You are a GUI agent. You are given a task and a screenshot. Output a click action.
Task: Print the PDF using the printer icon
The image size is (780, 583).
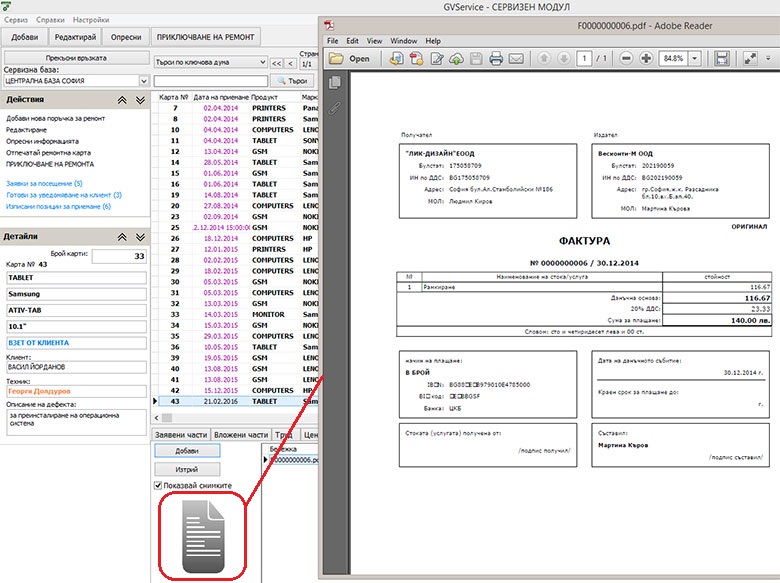pos(496,59)
